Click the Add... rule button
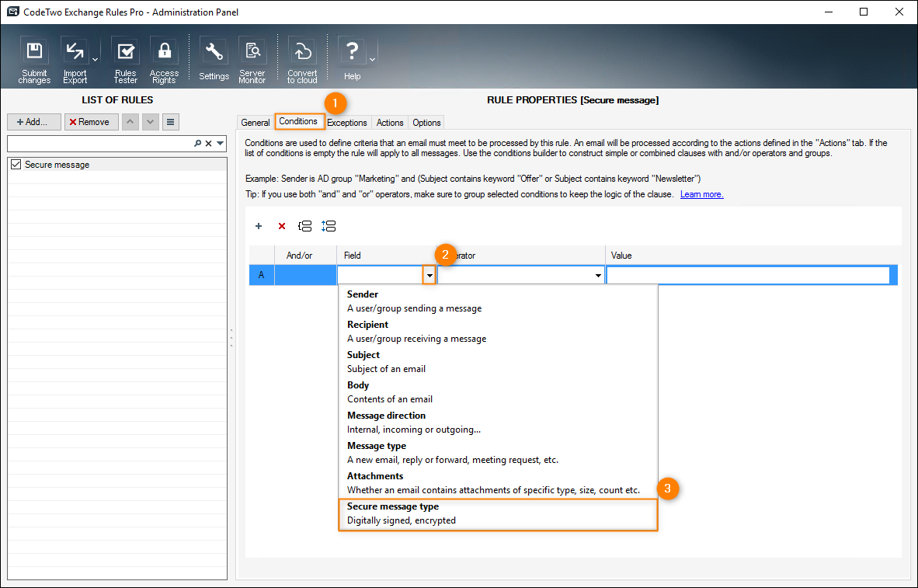The height and width of the screenshot is (588, 918). [34, 122]
